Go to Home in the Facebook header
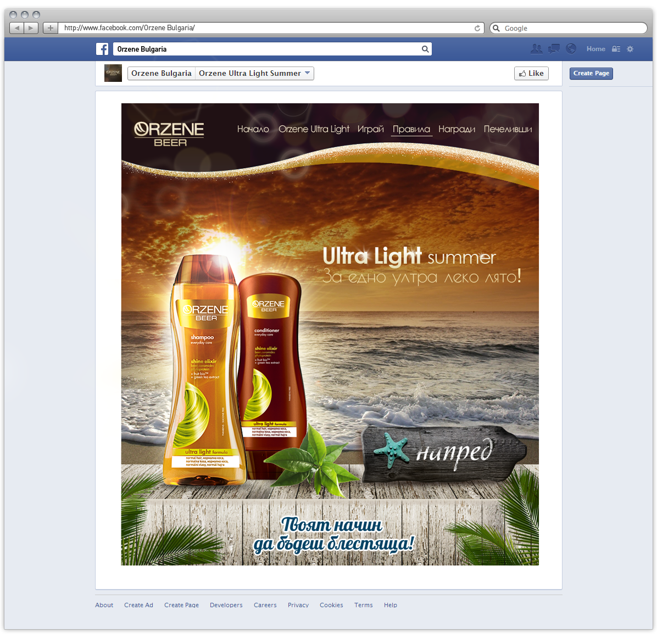Image resolution: width=657 pixels, height=644 pixels. [596, 49]
